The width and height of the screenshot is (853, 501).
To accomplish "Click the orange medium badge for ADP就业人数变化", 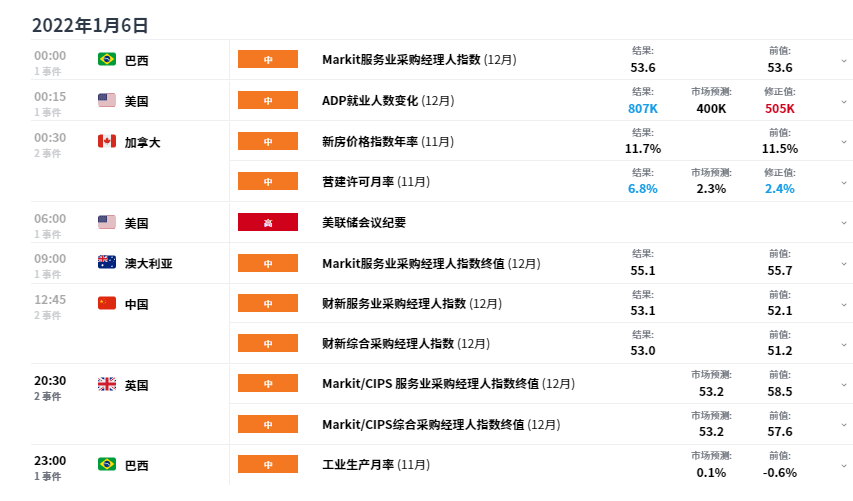I will coord(268,101).
